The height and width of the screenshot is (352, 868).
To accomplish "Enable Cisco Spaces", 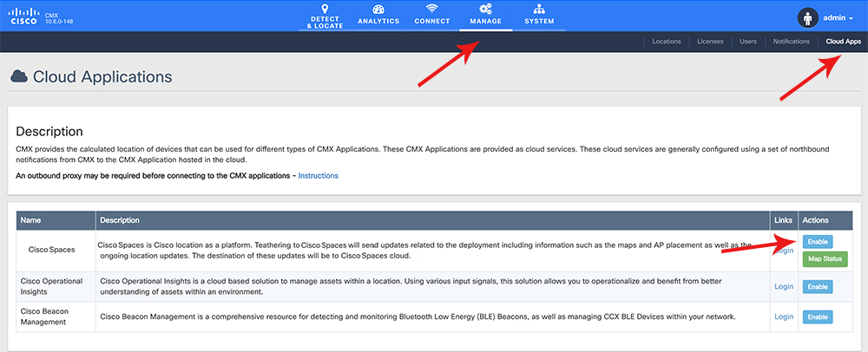I will point(818,242).
